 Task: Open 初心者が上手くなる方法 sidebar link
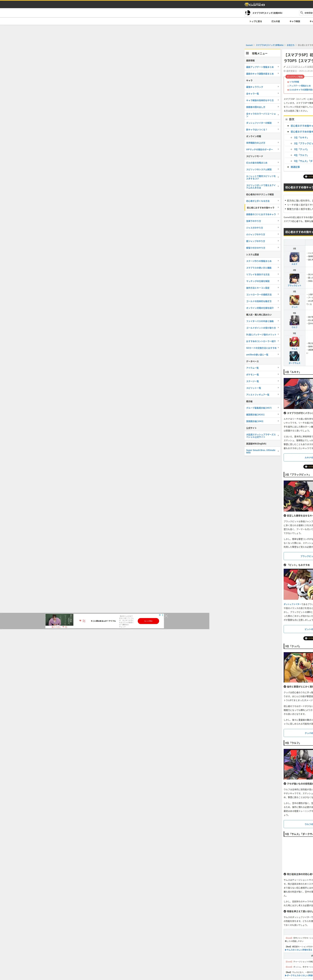pos(258,201)
